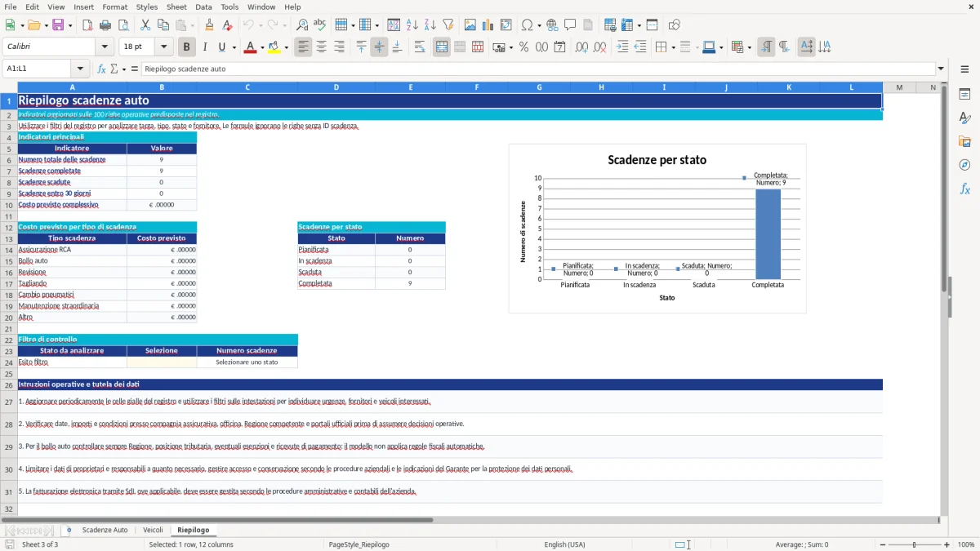
Task: Click the Copy icon
Action: click(163, 25)
